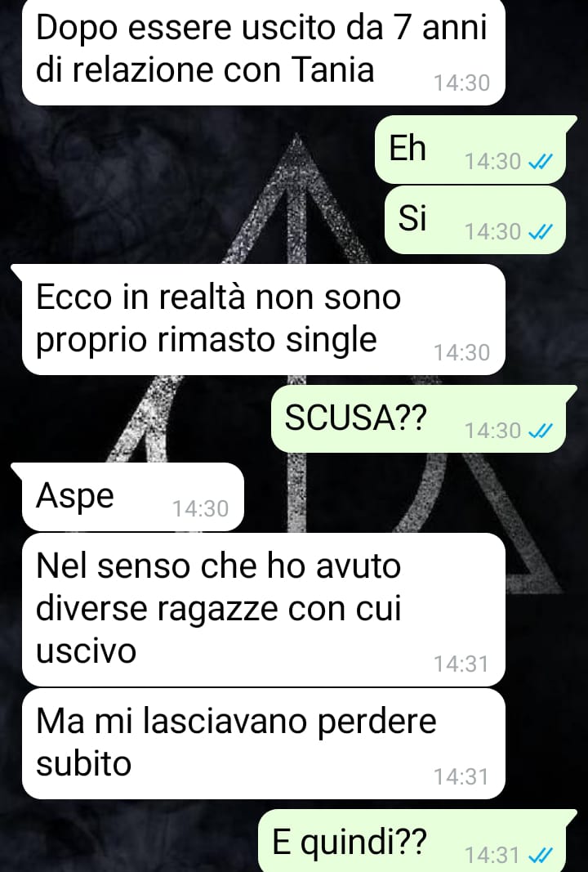The height and width of the screenshot is (872, 588).
Task: Tap the read-receipt ticks beside 'Si'
Action: click(539, 231)
